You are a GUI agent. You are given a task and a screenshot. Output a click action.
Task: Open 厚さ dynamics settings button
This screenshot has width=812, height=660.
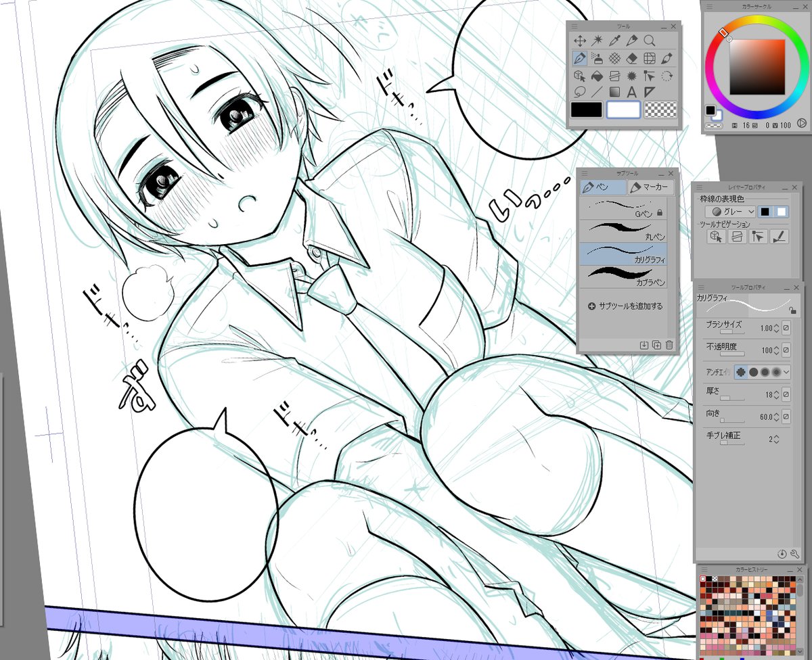point(786,394)
